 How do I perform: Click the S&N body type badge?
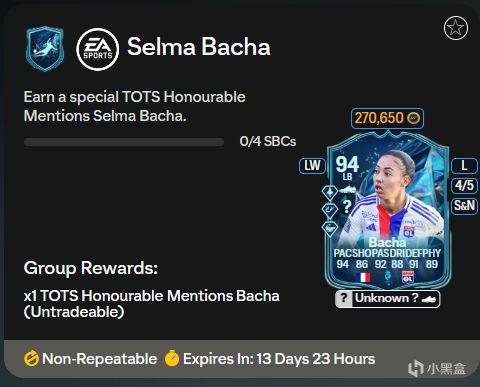click(x=464, y=206)
